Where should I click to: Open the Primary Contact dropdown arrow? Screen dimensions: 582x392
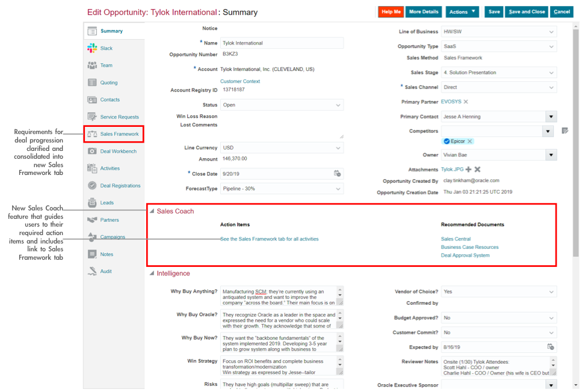pyautogui.click(x=551, y=117)
